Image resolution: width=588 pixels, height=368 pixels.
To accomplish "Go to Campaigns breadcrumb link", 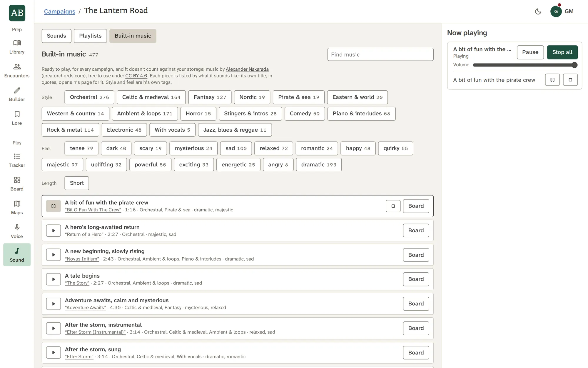I will [60, 11].
